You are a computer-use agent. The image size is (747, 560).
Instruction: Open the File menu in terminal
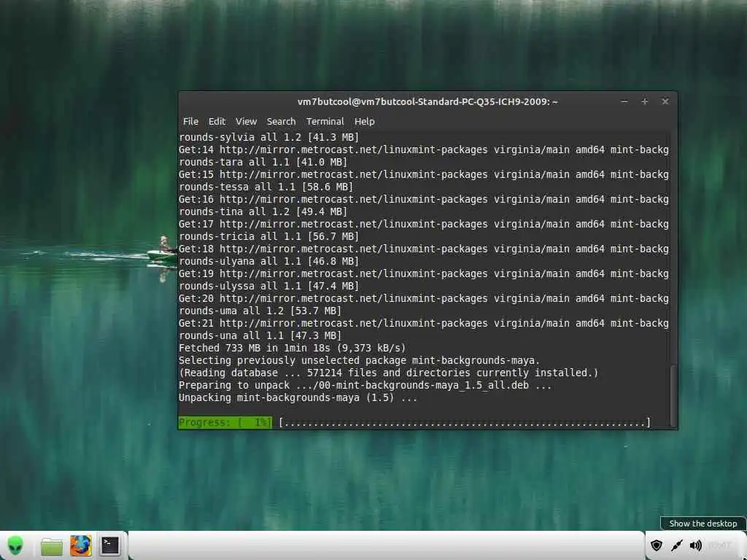(x=190, y=122)
